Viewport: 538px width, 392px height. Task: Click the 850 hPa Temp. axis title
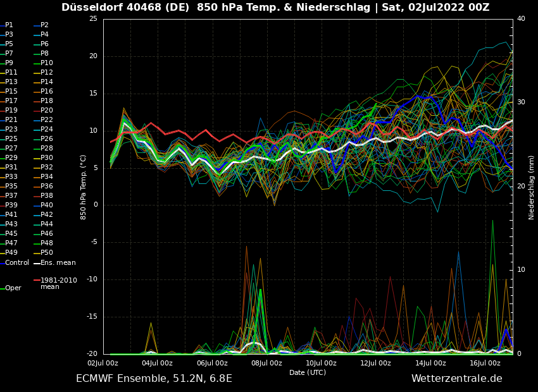(x=84, y=187)
